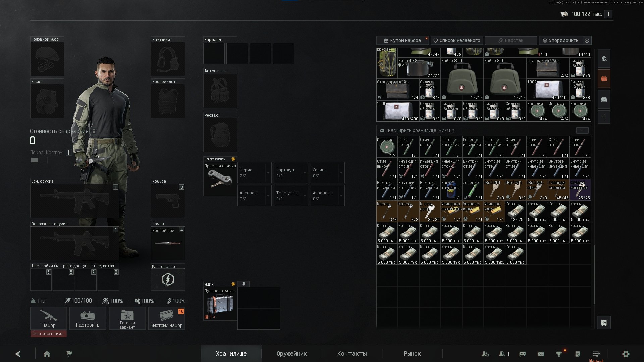The width and height of the screenshot is (644, 362).
Task: Click the storage panel vertical scrollbar
Action: pos(594,274)
